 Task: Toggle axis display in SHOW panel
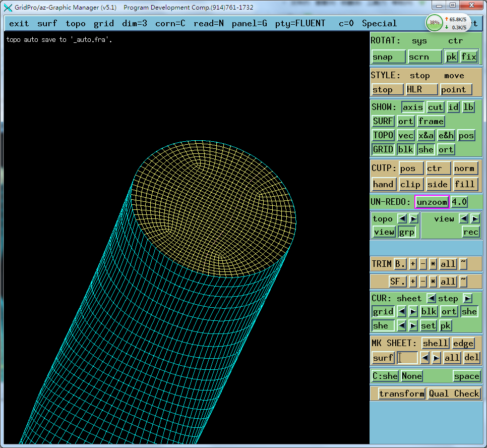(x=412, y=107)
